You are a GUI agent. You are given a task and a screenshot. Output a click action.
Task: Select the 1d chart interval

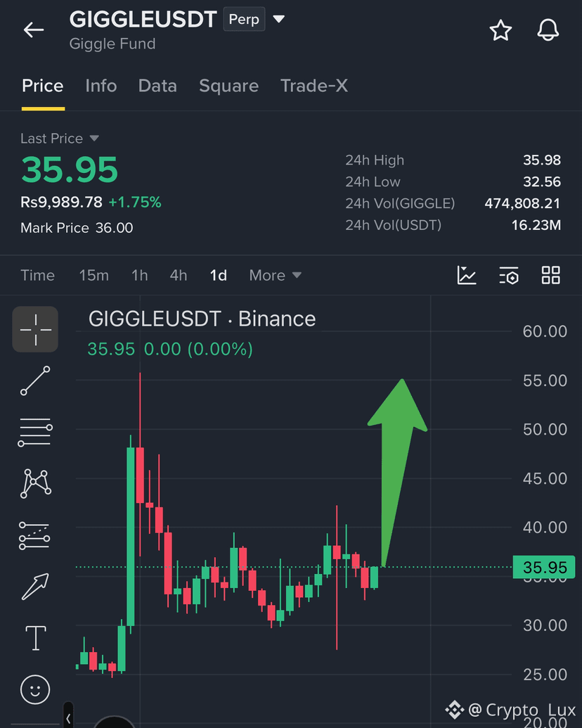tap(218, 275)
